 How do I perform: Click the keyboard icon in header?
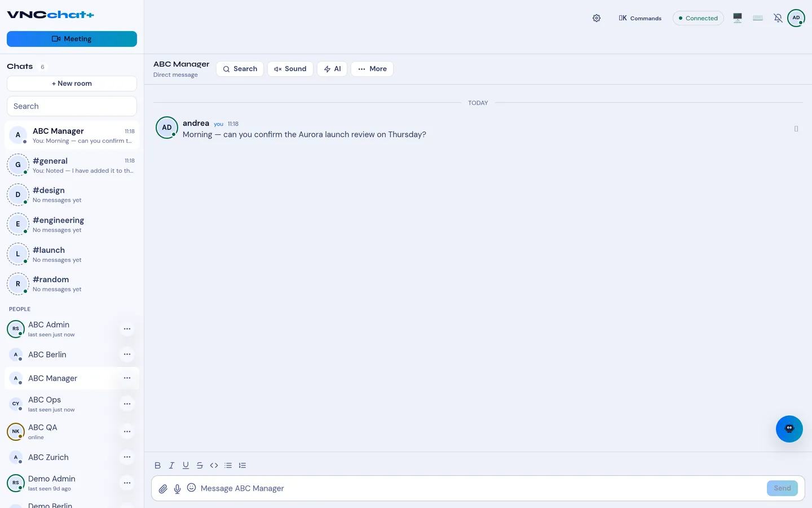pyautogui.click(x=758, y=18)
